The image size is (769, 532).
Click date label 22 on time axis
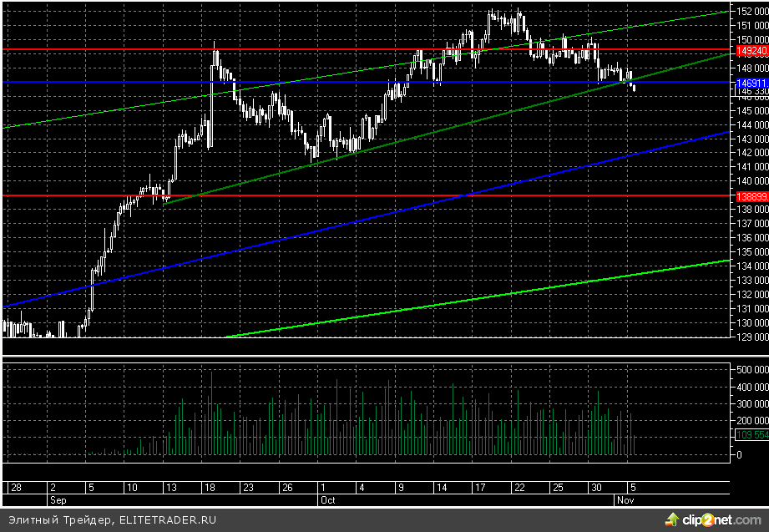coord(519,487)
